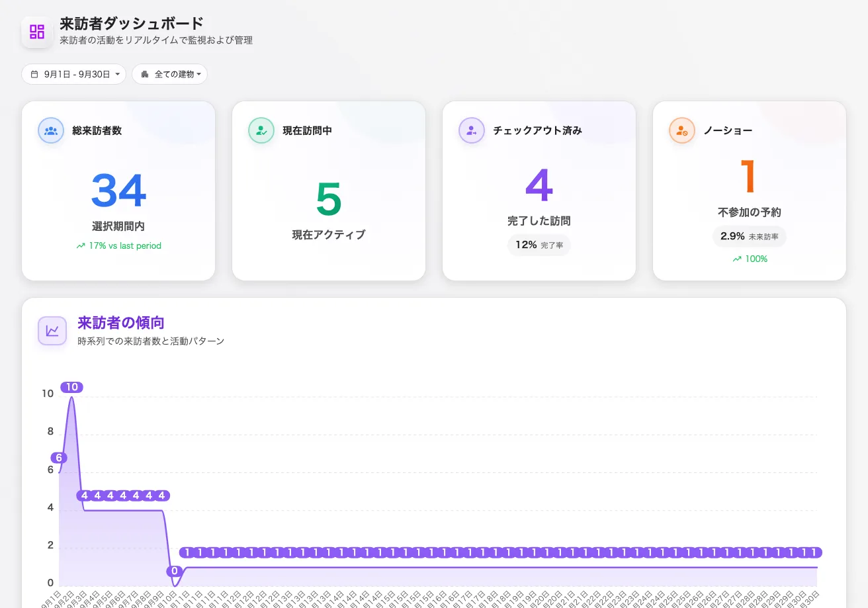Click the large green number 5

tap(329, 199)
